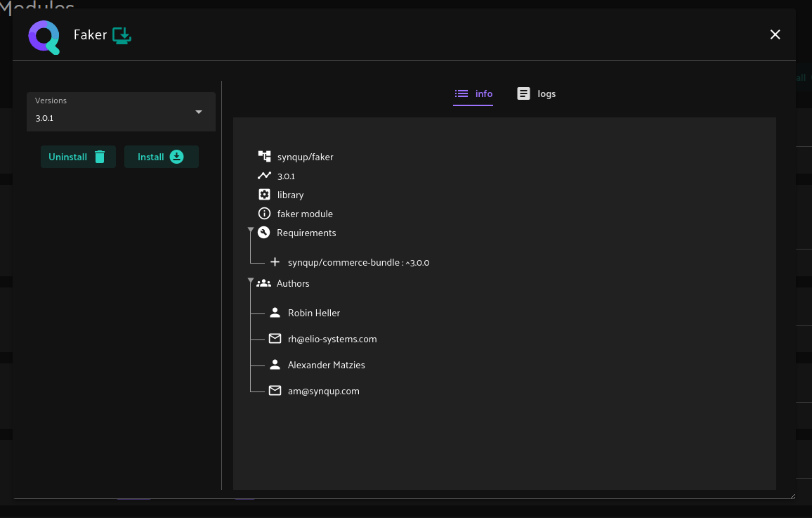Image resolution: width=812 pixels, height=518 pixels.
Task: Click the 3.0.1 version text in info panel
Action: [x=287, y=176]
